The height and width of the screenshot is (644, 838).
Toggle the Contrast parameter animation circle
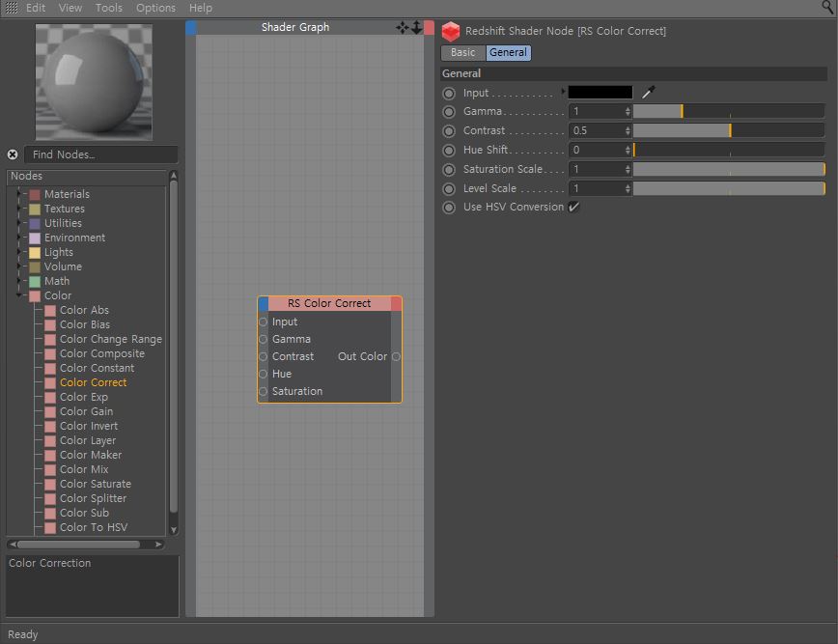coord(449,131)
